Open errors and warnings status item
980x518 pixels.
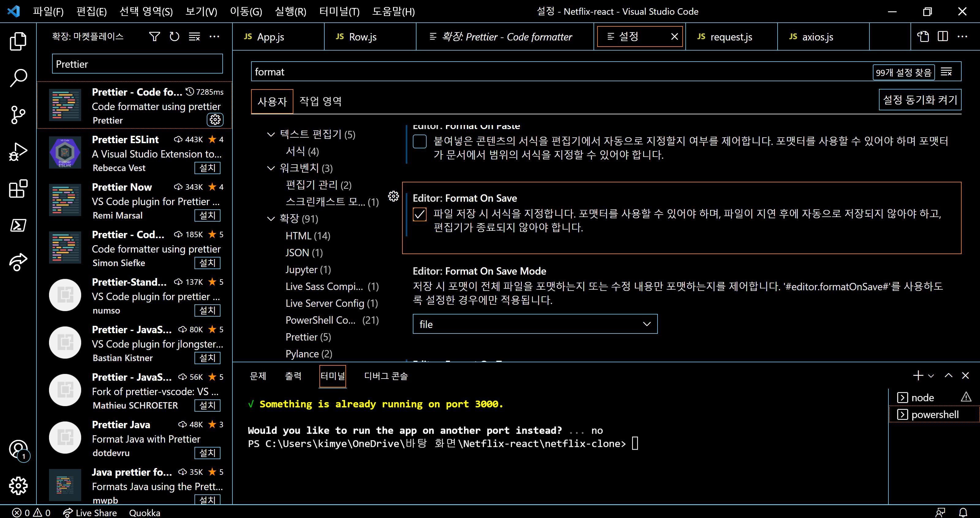point(31,513)
